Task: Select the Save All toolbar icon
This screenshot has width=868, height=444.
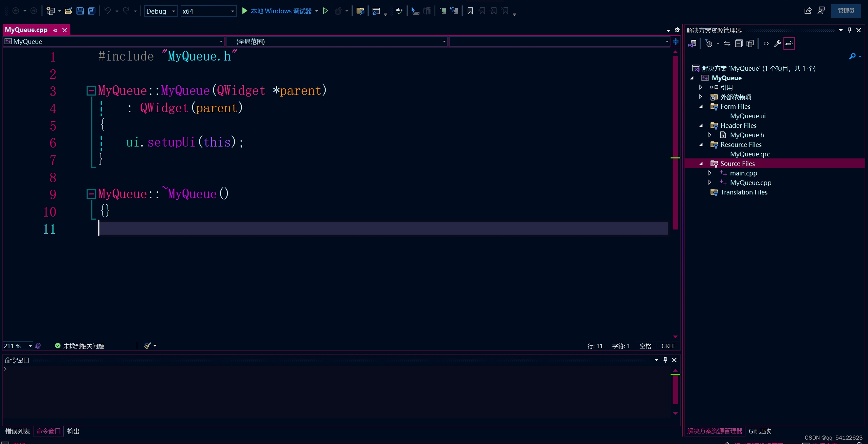Action: click(x=92, y=11)
